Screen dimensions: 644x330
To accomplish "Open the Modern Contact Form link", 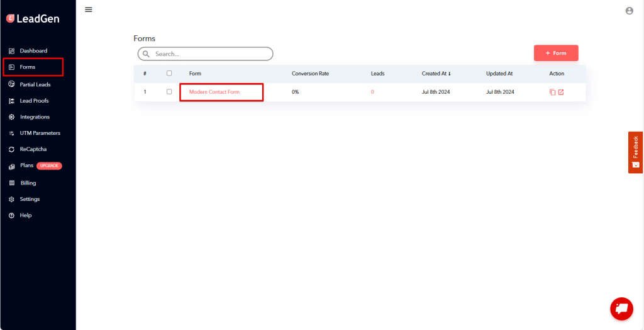I will tap(214, 92).
